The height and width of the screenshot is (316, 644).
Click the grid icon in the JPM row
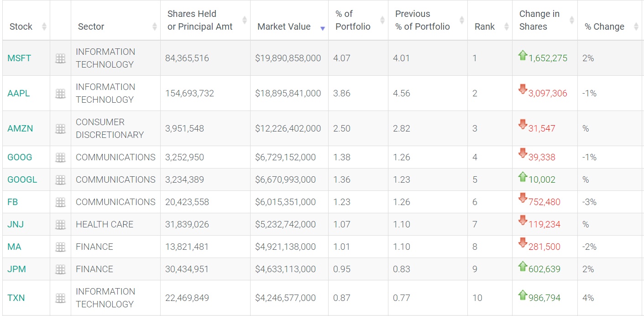tap(60, 269)
